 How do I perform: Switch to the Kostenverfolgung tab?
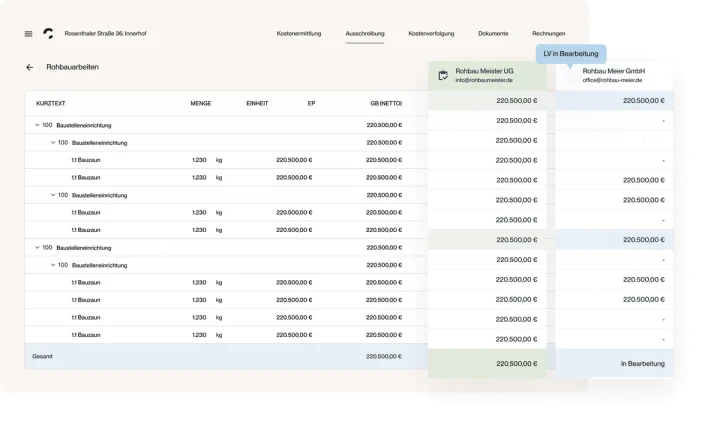431,34
